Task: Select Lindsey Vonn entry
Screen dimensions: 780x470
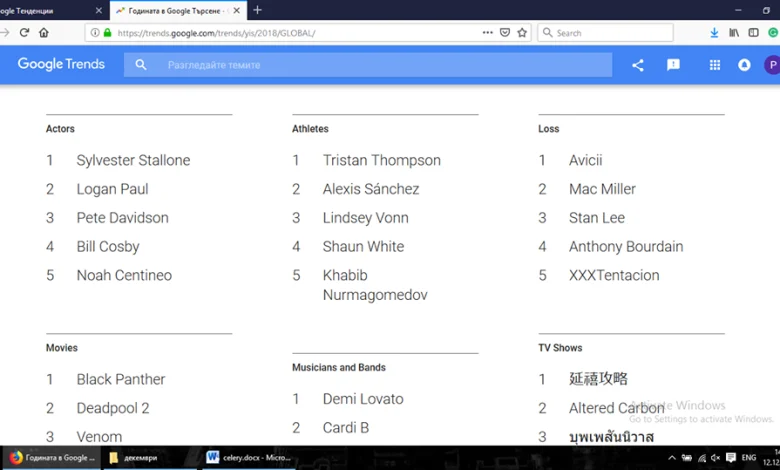Action: (x=366, y=218)
